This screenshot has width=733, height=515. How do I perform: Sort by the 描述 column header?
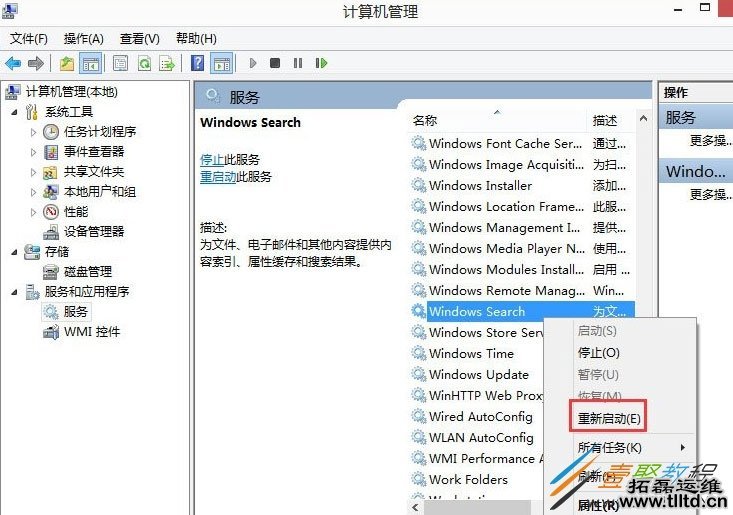[x=611, y=121]
